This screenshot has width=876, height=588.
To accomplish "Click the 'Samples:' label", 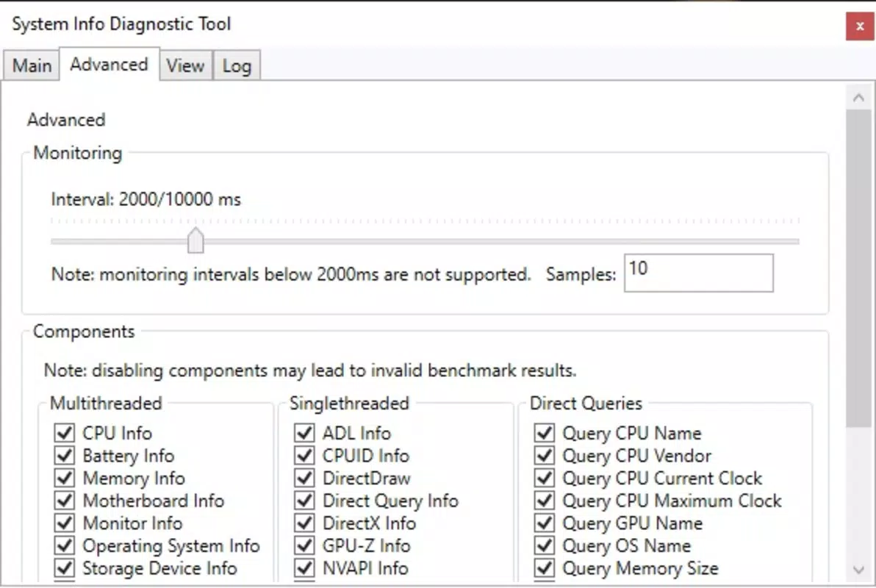I will tap(581, 274).
